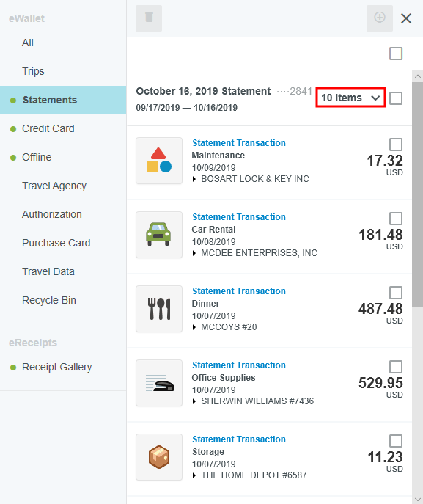Open the Car Rental green car icon
The width and height of the screenshot is (423, 504).
(159, 235)
